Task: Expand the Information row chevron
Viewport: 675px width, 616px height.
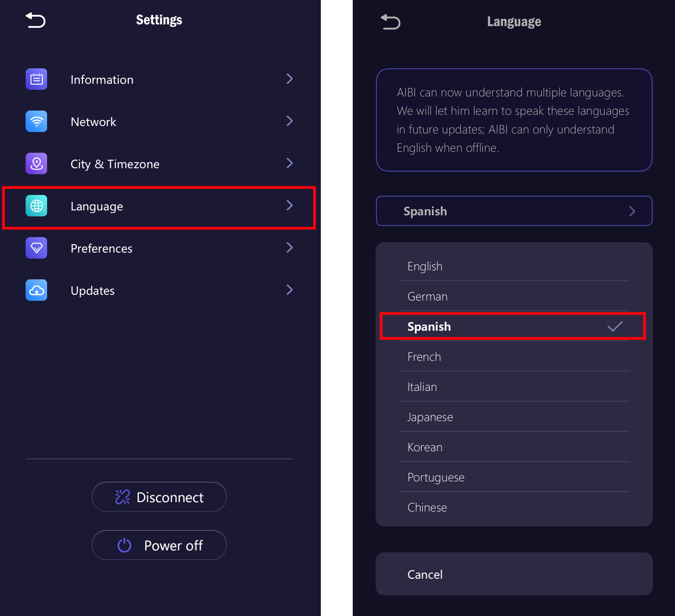Action: [290, 79]
